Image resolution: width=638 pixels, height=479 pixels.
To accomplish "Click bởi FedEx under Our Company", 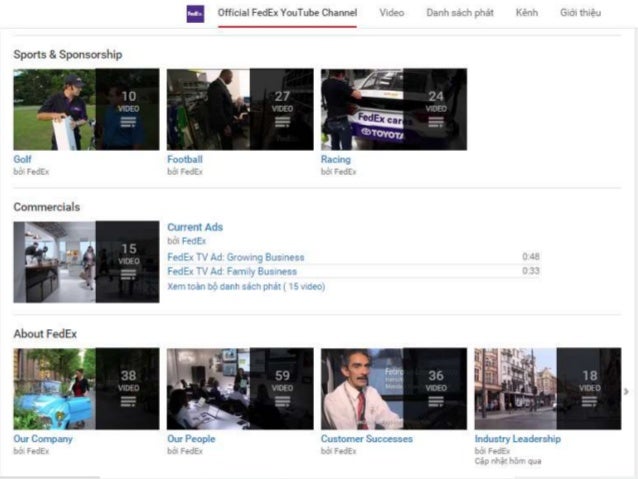I will 31,451.
